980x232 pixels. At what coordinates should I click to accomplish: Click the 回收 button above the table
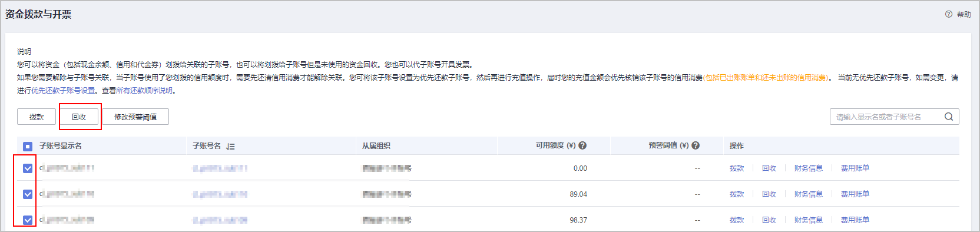click(x=79, y=117)
